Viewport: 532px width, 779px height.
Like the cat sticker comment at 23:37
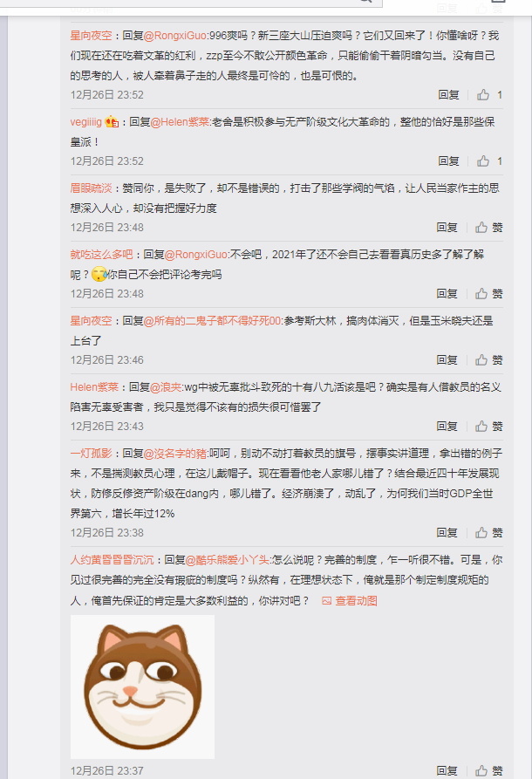click(488, 770)
